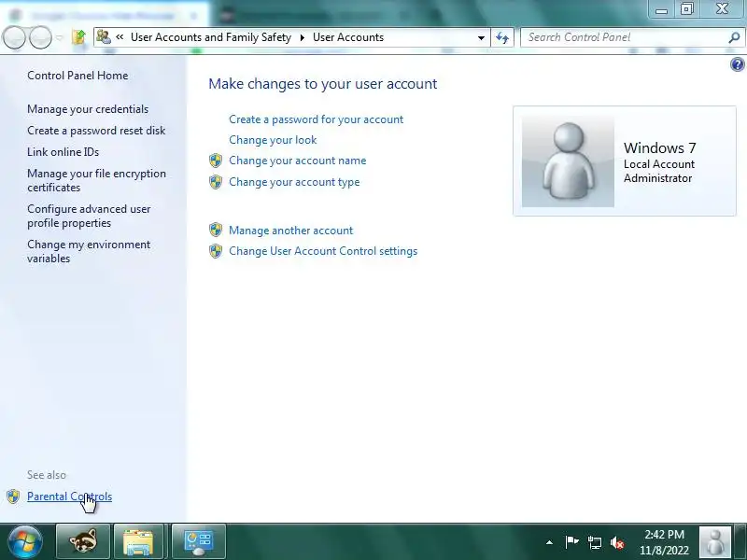Click the muted volume tray icon
Image resolution: width=747 pixels, height=560 pixels.
(x=617, y=542)
